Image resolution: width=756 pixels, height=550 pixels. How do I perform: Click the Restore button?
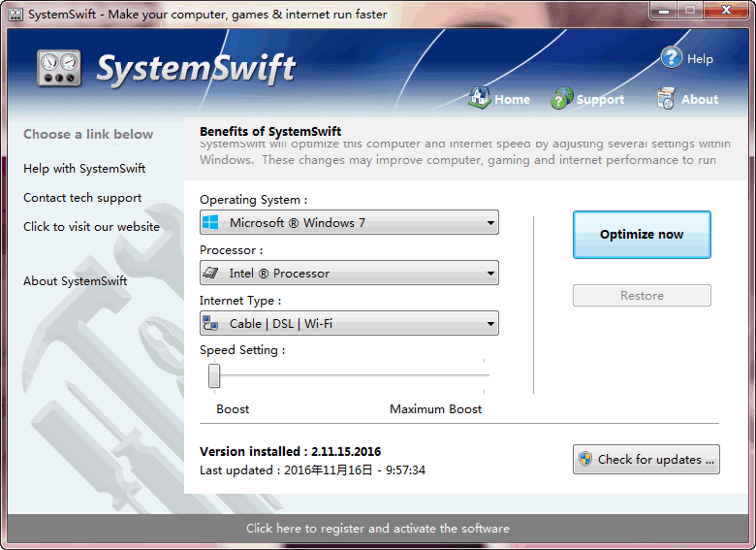[x=642, y=296]
